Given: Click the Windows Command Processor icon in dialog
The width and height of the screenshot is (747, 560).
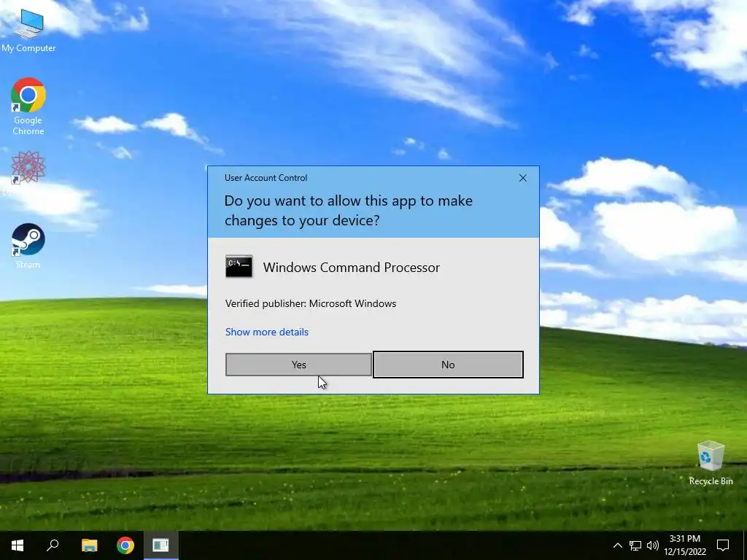Looking at the screenshot, I should pos(239,267).
